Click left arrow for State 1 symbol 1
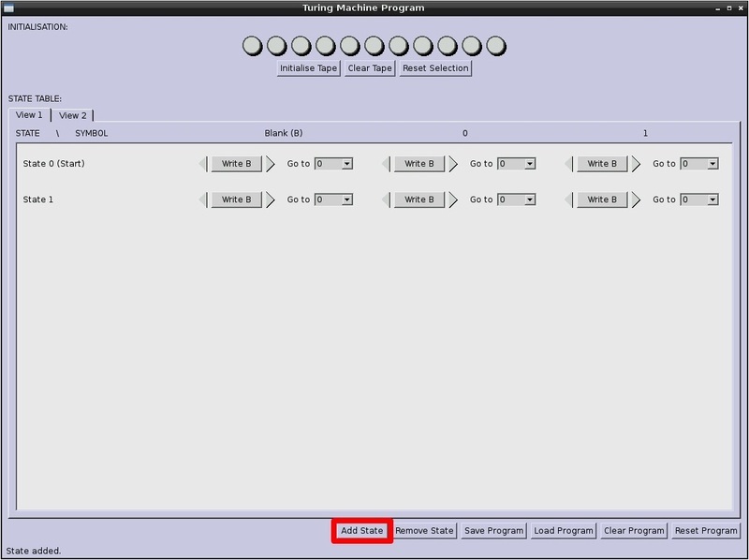The image size is (749, 560). click(x=569, y=199)
